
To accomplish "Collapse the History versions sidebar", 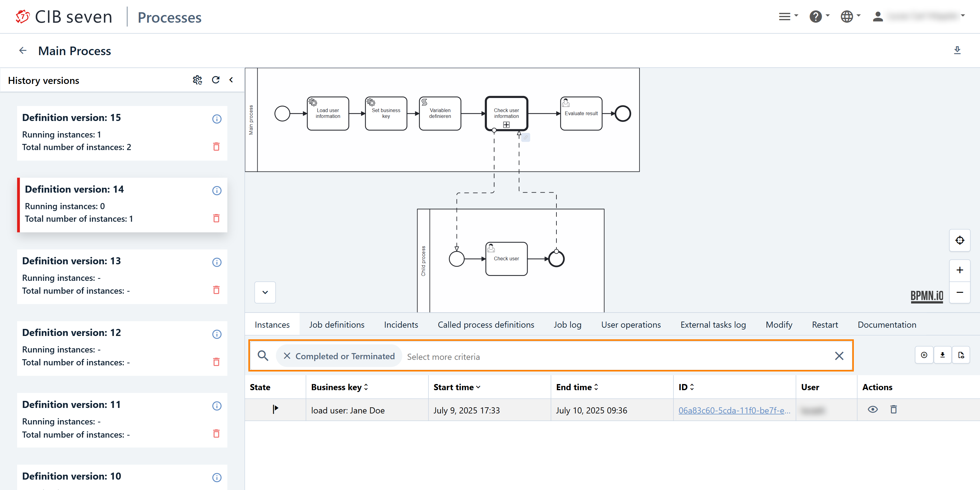I will (x=231, y=80).
